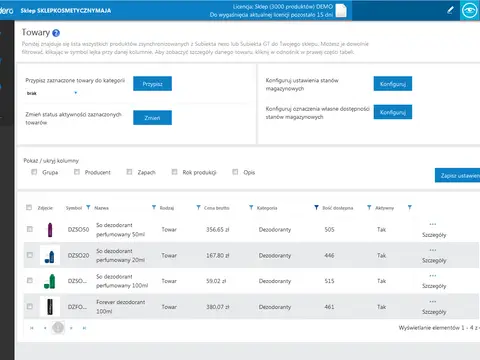Viewport: 480px width, 360px height.
Task: Open the license document icon in header
Action: tap(341, 11)
